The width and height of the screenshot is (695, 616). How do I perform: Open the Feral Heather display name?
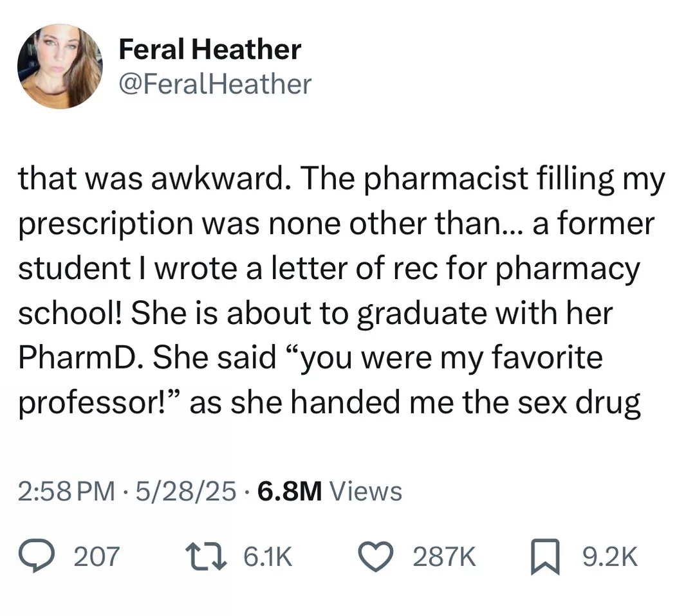coord(210,49)
